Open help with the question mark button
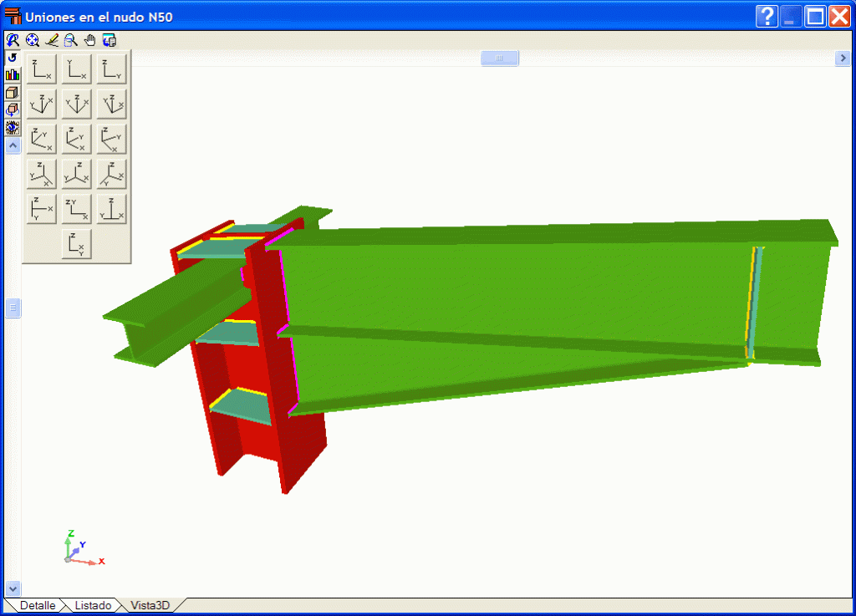This screenshot has width=856, height=616. click(x=767, y=17)
